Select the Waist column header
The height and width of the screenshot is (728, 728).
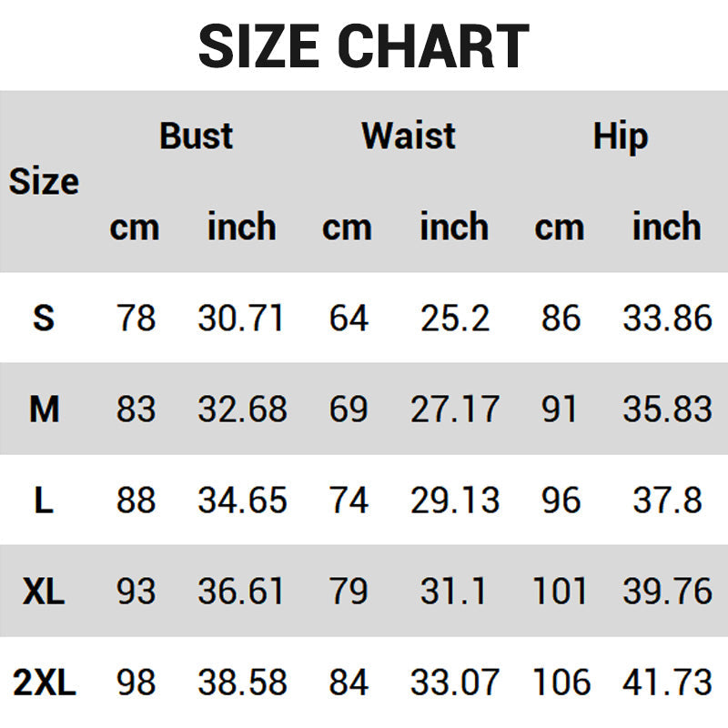(x=408, y=136)
